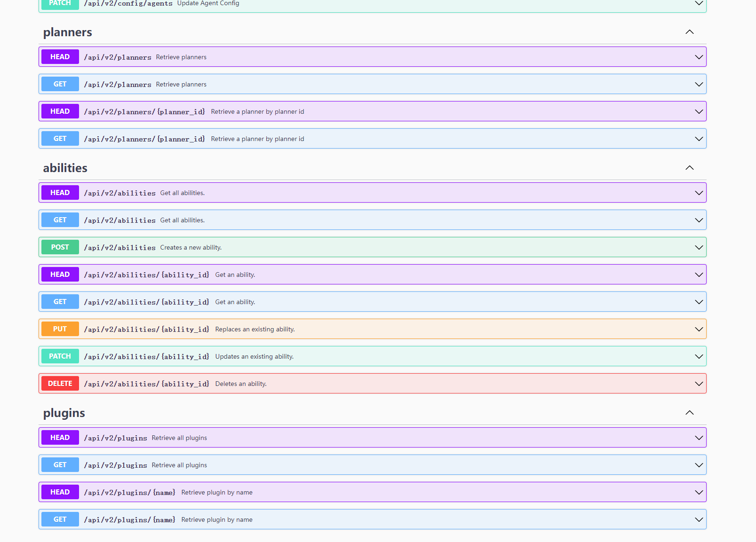Viewport: 756px width, 542px height.
Task: Click the planners section heading
Action: coord(68,32)
